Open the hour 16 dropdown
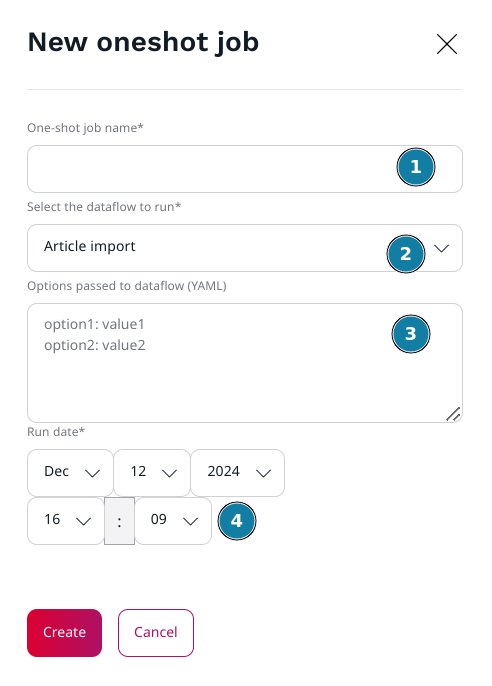Image resolution: width=492 pixels, height=686 pixels. 66,521
